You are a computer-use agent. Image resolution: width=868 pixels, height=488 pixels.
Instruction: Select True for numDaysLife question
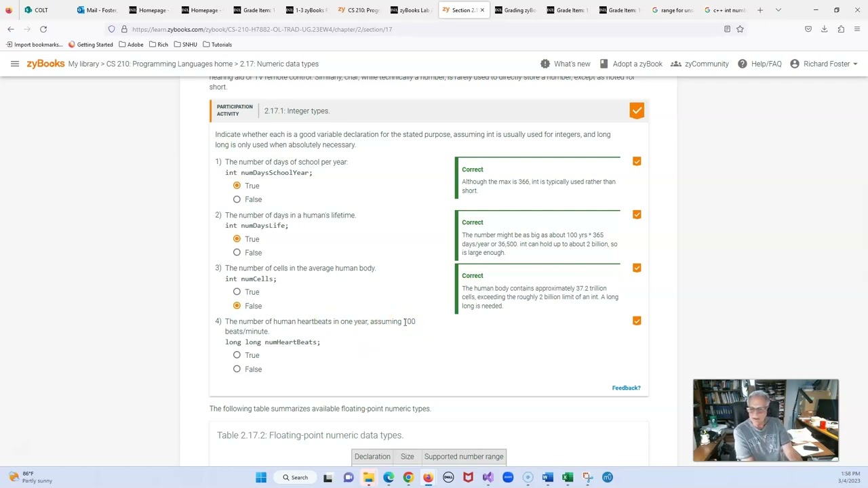pos(237,239)
